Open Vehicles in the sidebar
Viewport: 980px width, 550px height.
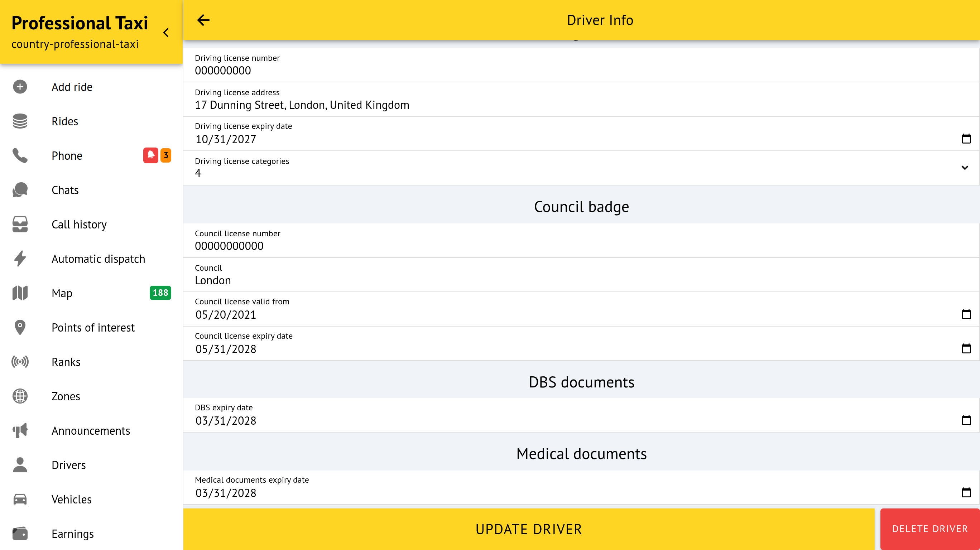pos(72,500)
